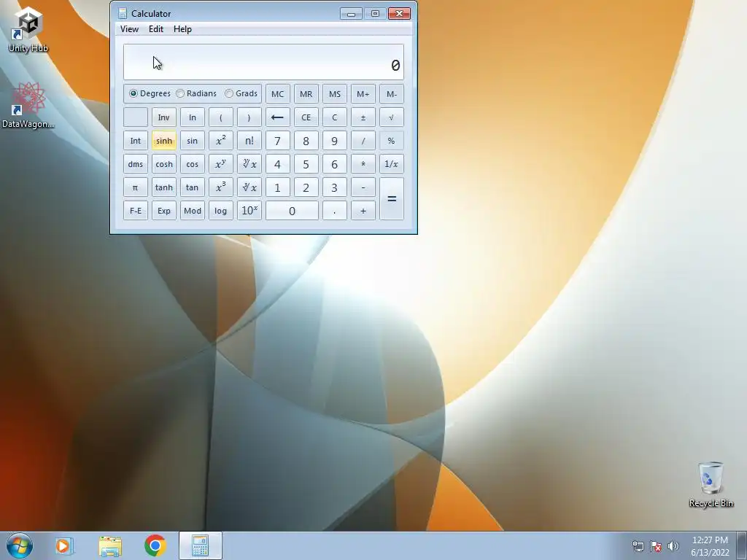Click the left parenthesis button
This screenshot has width=747, height=560.
tap(220, 117)
